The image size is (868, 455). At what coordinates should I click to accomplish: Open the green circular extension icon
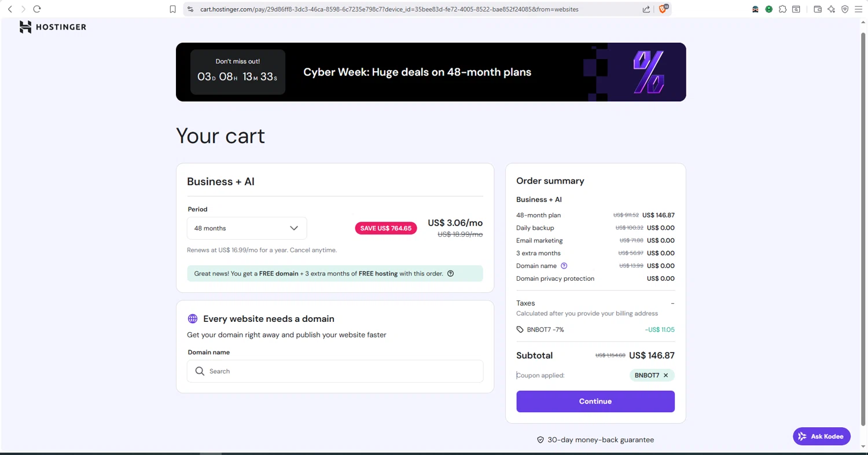[769, 9]
